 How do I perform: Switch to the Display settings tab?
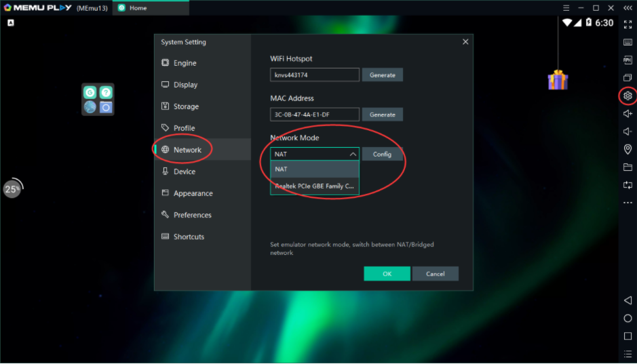(185, 85)
